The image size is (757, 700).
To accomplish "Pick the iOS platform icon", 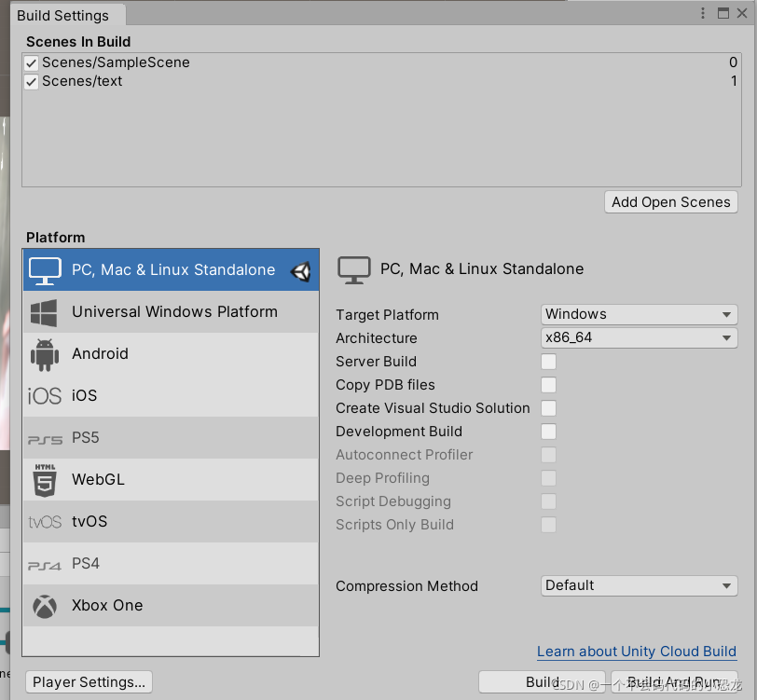I will [x=45, y=396].
